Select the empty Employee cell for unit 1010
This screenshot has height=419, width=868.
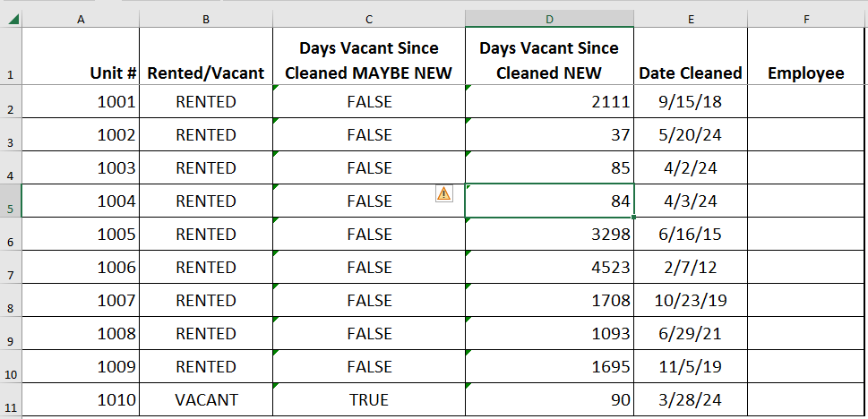806,399
